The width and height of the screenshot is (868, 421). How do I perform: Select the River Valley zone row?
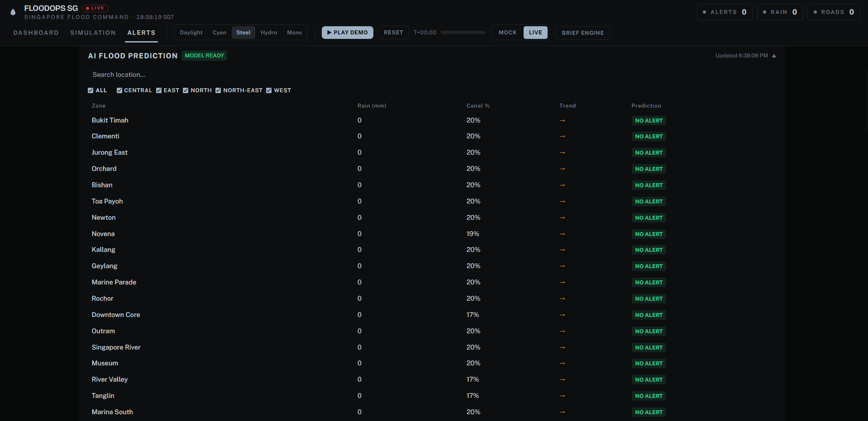coord(432,379)
